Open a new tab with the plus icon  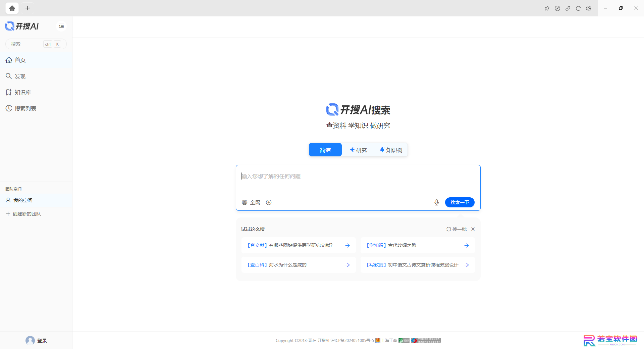(28, 8)
